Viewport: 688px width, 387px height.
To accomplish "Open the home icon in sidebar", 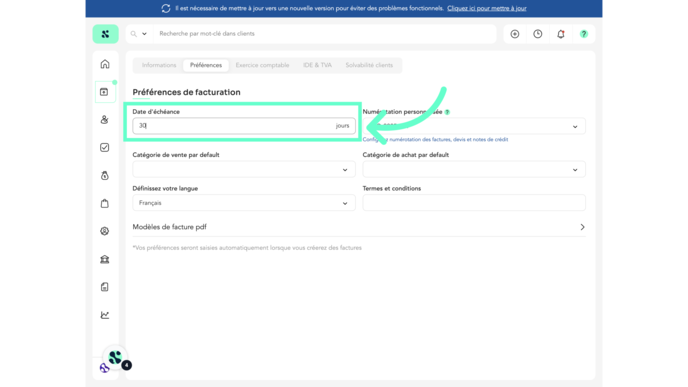I will 105,64.
